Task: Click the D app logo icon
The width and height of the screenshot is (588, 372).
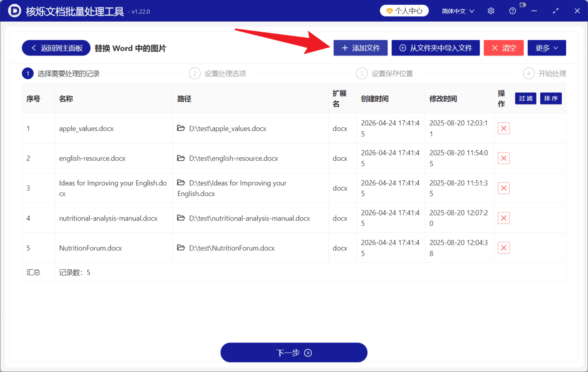Action: tap(14, 10)
